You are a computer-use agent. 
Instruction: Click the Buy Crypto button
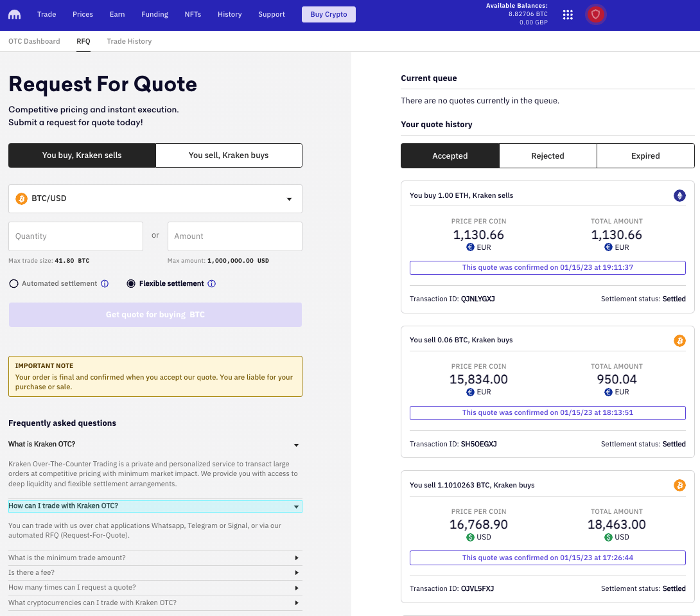coord(328,15)
